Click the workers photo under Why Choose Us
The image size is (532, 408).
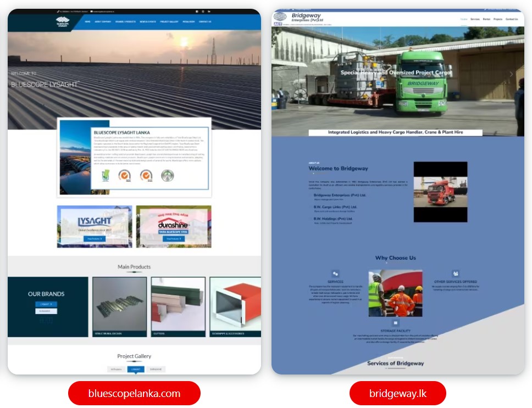pyautogui.click(x=395, y=293)
